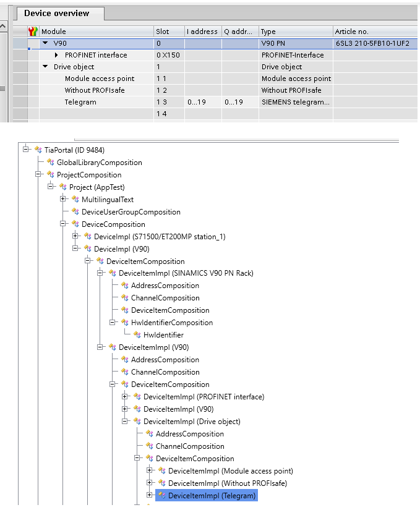The width and height of the screenshot is (420, 510).
Task: Expand the PROFINET interface row arrow
Action: click(x=56, y=55)
